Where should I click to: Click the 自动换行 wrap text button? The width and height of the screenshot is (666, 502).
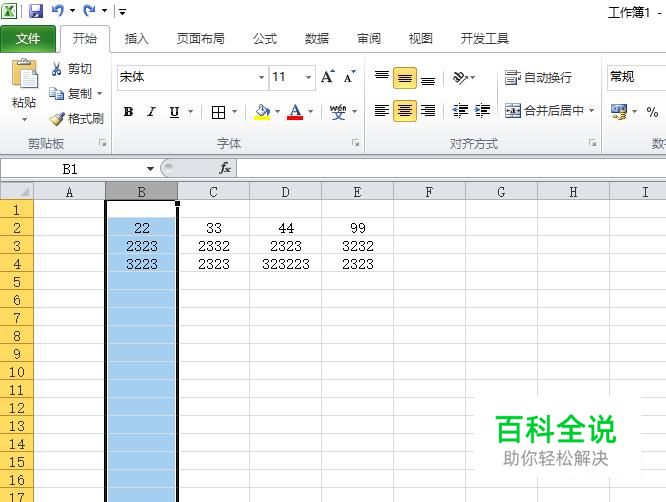(x=538, y=77)
